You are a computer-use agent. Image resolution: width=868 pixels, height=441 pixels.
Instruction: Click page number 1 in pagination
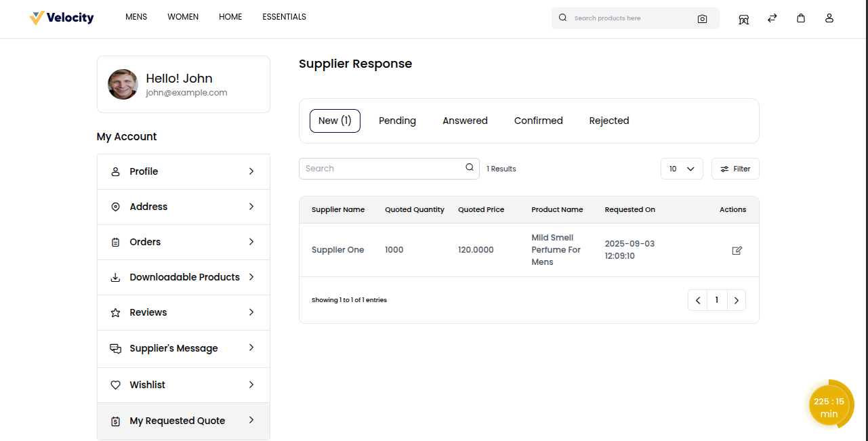(x=716, y=299)
